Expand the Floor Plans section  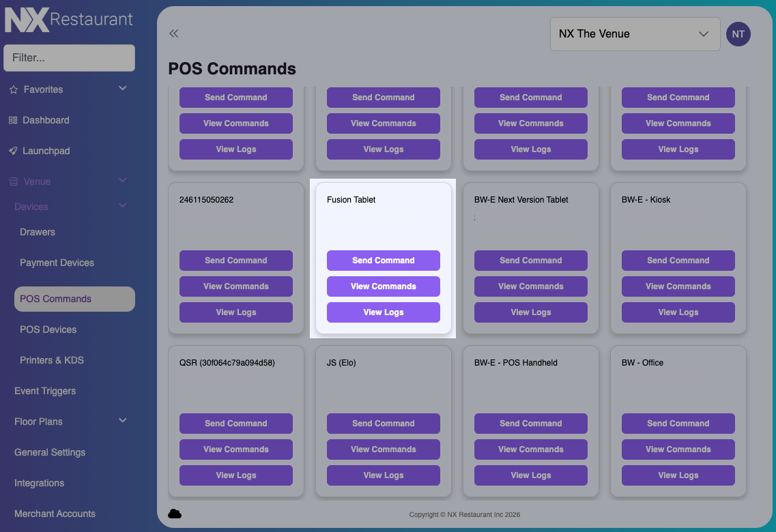click(122, 422)
